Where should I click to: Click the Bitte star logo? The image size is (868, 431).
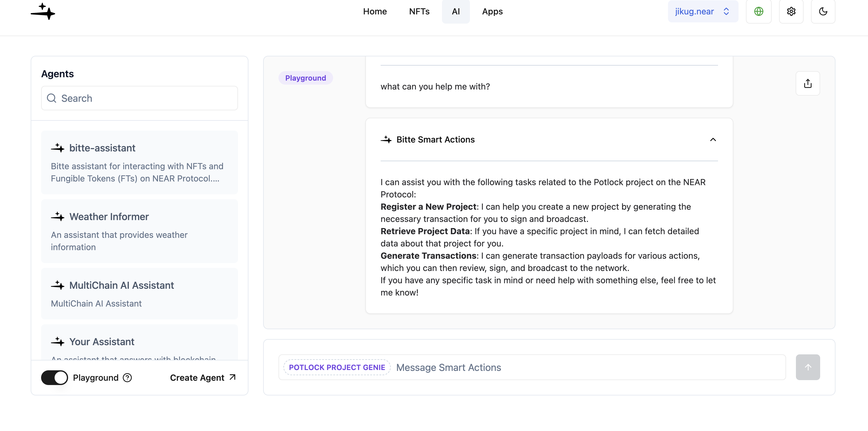[43, 11]
